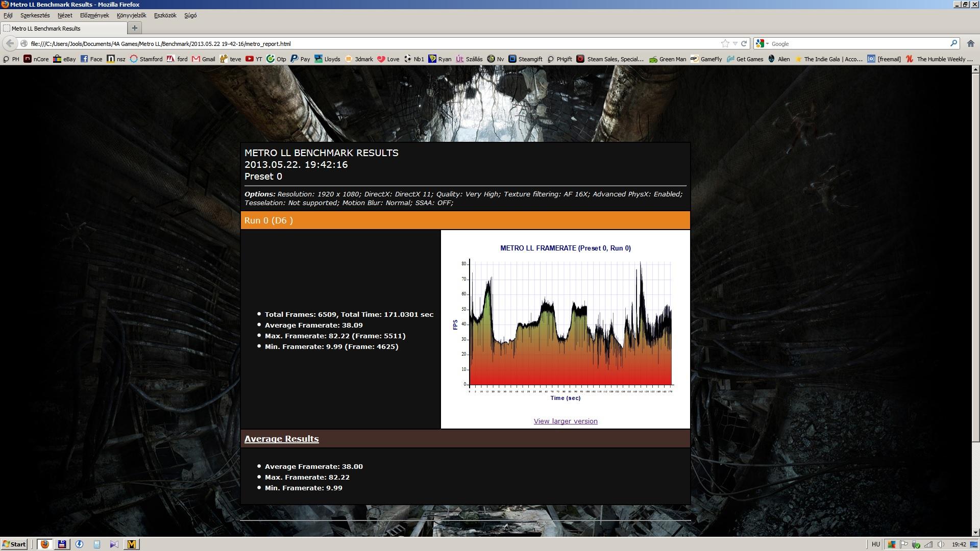
Task: Open the Súgó menu
Action: (190, 15)
